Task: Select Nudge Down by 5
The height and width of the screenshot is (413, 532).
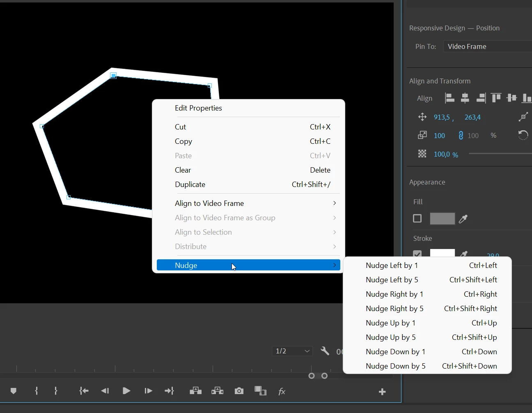Action: click(427, 366)
